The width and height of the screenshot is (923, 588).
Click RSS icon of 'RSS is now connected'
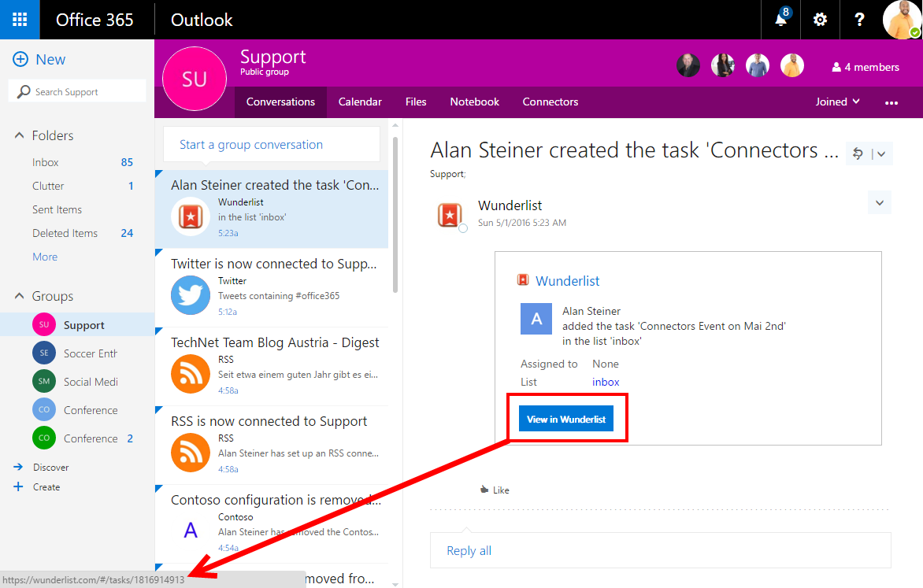(x=191, y=453)
